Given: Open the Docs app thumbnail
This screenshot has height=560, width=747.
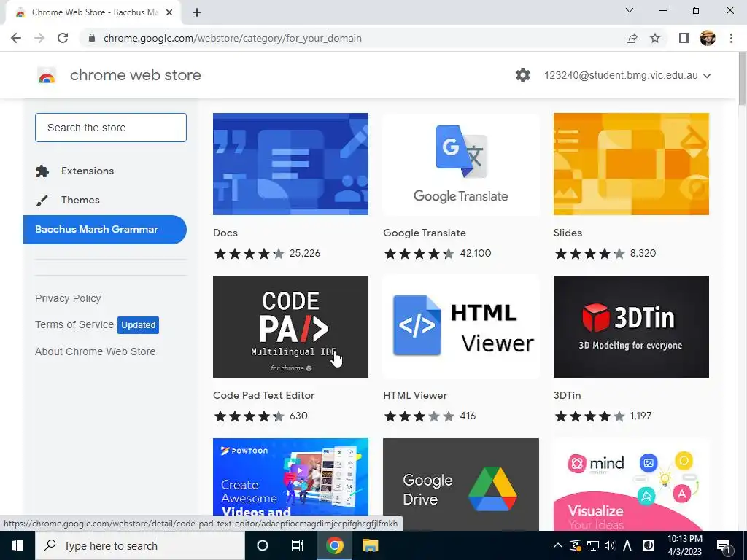Looking at the screenshot, I should [x=290, y=164].
